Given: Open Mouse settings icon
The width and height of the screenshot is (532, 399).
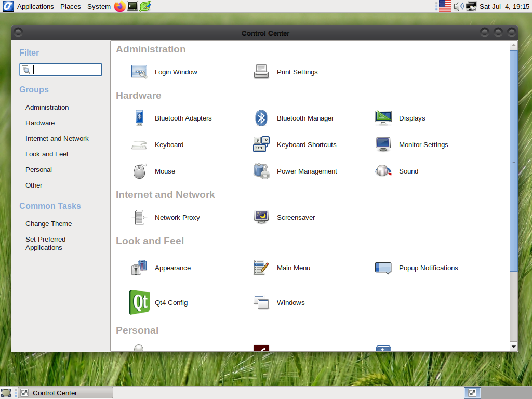Looking at the screenshot, I should point(139,171).
